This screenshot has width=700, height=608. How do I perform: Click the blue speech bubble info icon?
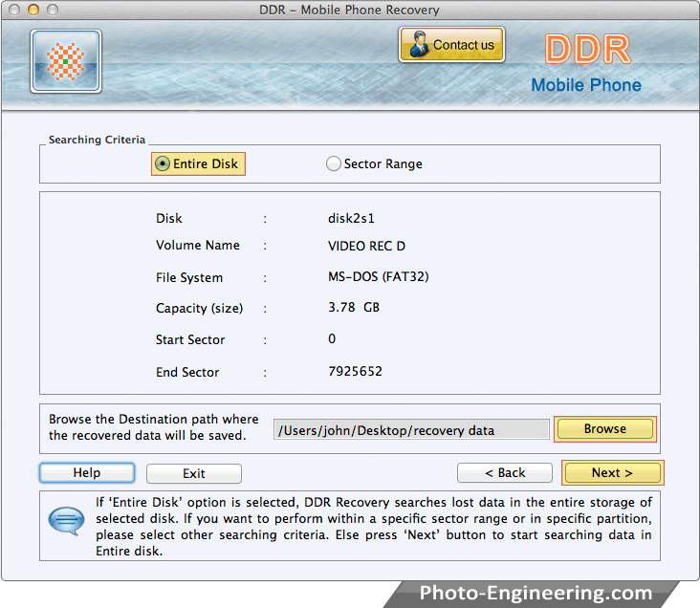[x=66, y=520]
